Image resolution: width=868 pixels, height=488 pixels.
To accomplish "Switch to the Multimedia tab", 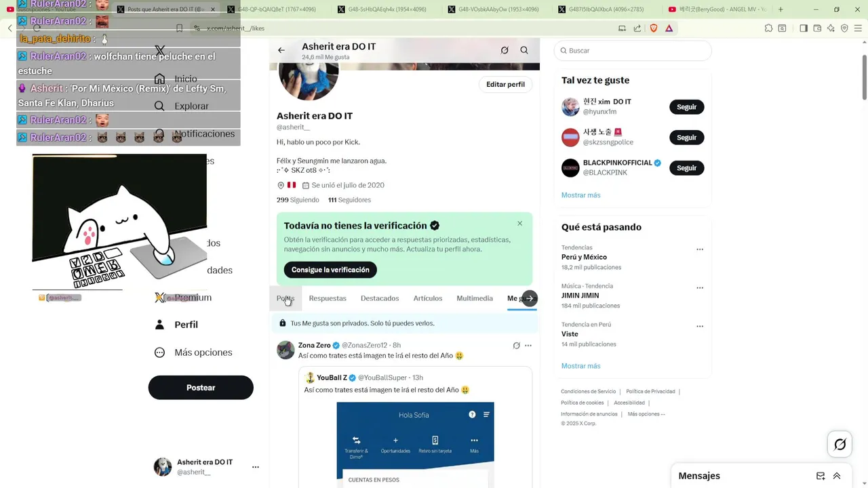I will pyautogui.click(x=475, y=298).
